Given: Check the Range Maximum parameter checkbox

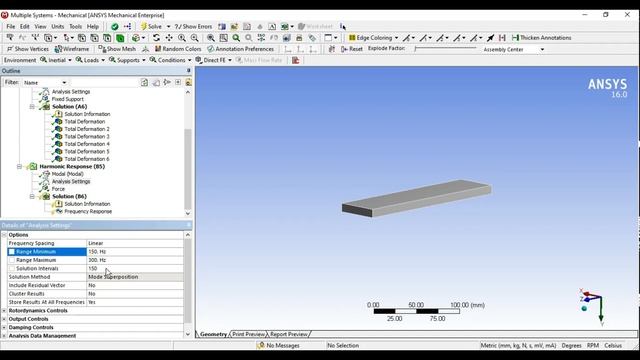Looking at the screenshot, I should coord(12,260).
